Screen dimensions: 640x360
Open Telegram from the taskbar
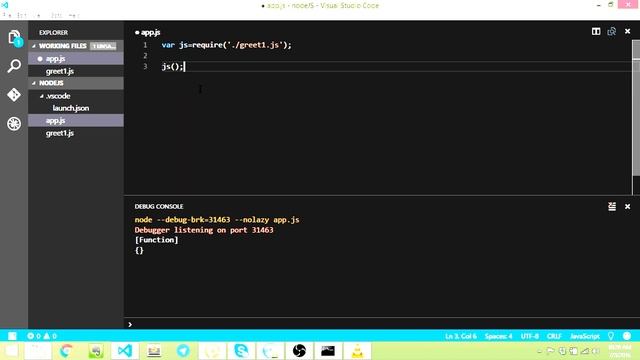(183, 351)
